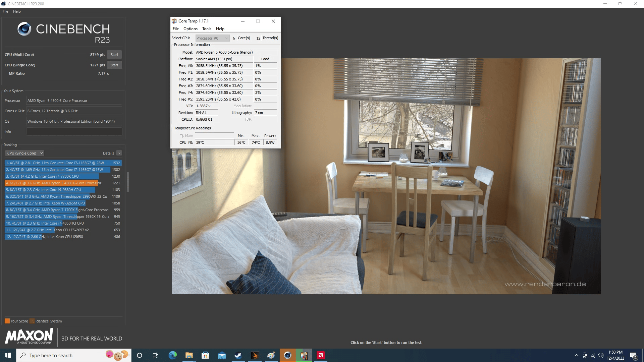Start the CPU Multi Core test

tap(114, 55)
